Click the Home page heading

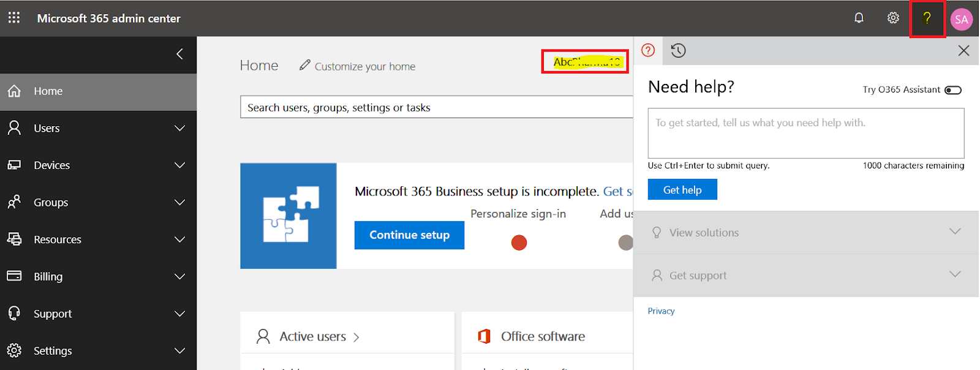259,66
